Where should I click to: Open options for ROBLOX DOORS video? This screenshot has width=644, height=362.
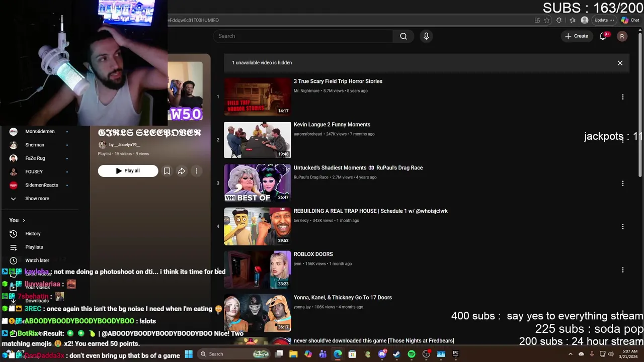tap(623, 270)
